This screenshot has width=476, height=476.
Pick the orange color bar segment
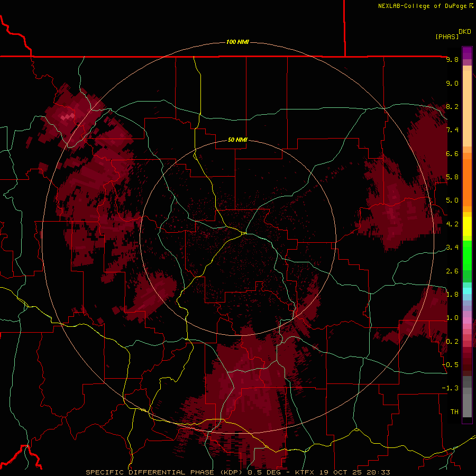point(467,182)
